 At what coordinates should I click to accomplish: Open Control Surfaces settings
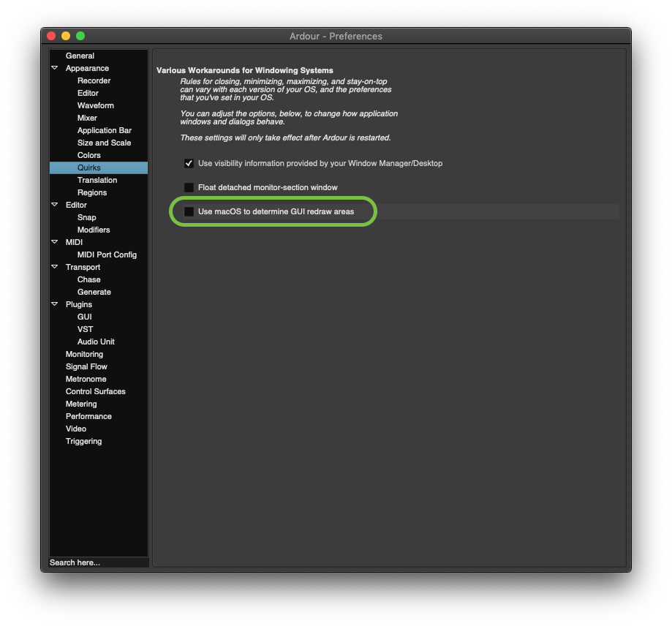(95, 391)
